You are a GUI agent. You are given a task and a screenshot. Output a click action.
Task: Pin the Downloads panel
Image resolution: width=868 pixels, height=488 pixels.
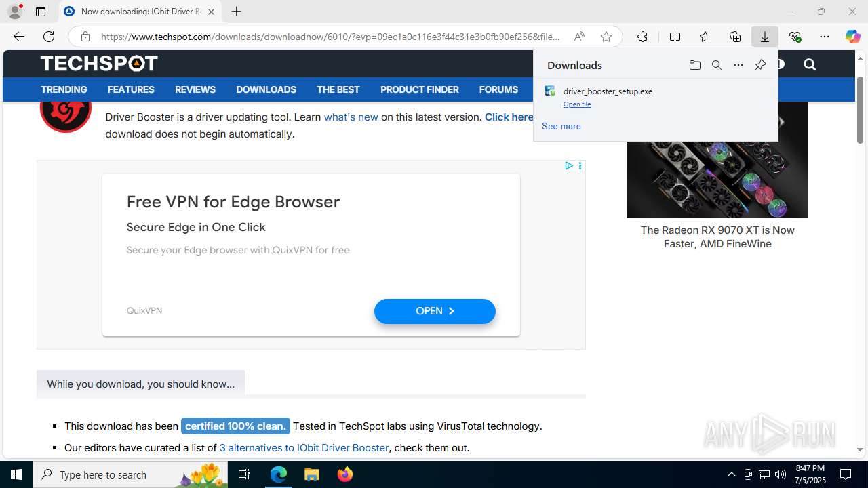click(760, 65)
